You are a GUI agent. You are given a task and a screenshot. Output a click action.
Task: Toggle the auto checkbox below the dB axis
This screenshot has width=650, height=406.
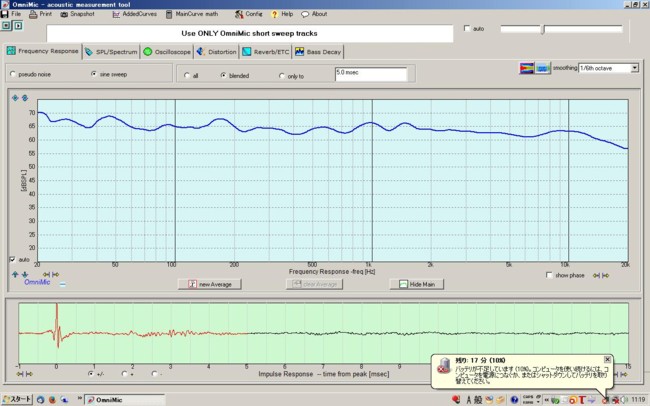(x=12, y=259)
